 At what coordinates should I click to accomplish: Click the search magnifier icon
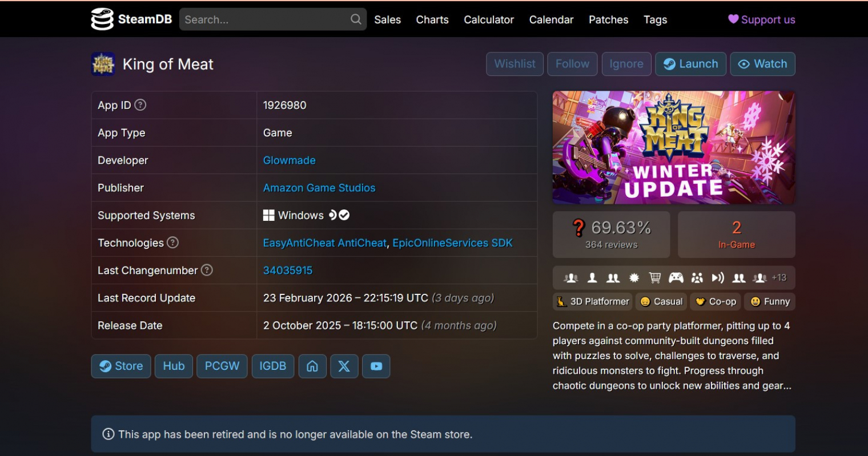tap(356, 19)
